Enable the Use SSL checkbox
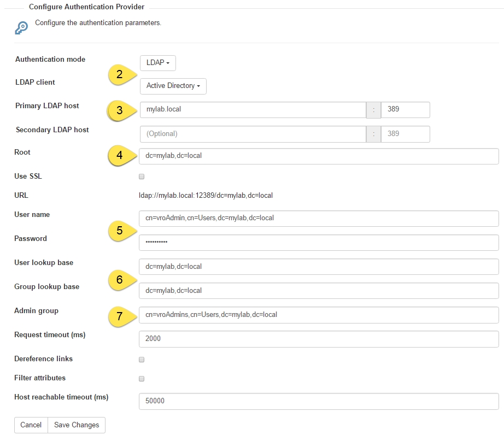Image resolution: width=504 pixels, height=435 pixels. [x=142, y=177]
